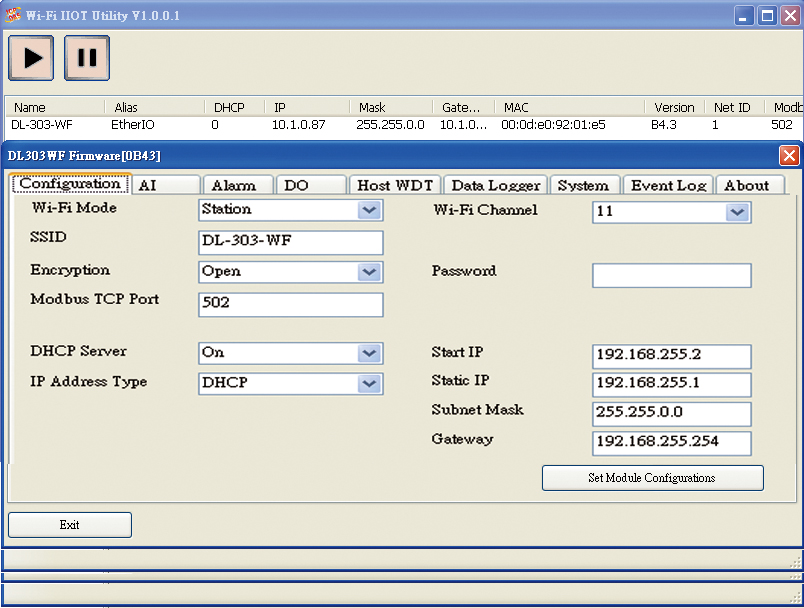
Task: Select the DL-303-WF device row
Action: [x=300, y=125]
